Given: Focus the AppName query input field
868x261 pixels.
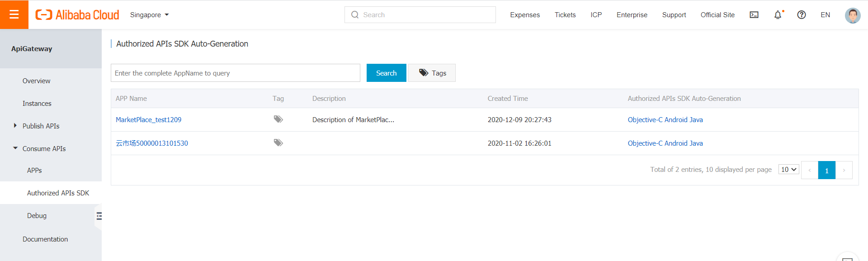Looking at the screenshot, I should 236,73.
